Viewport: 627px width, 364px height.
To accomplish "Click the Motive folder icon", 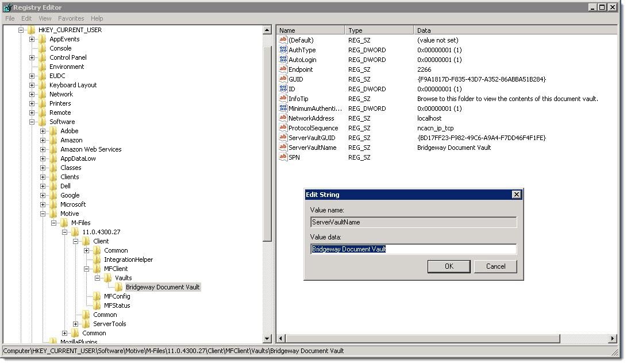I will click(x=53, y=214).
